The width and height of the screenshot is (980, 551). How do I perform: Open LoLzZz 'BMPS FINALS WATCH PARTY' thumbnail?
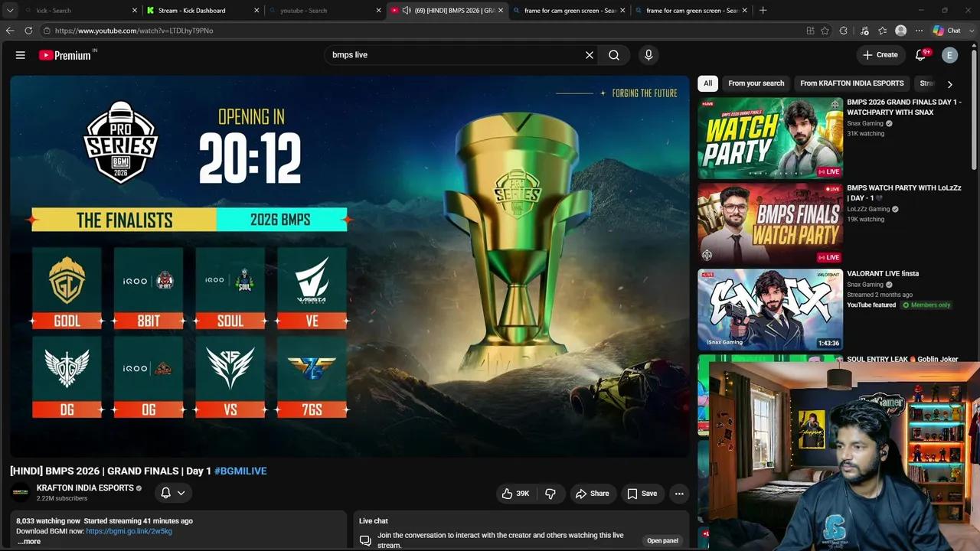770,223
